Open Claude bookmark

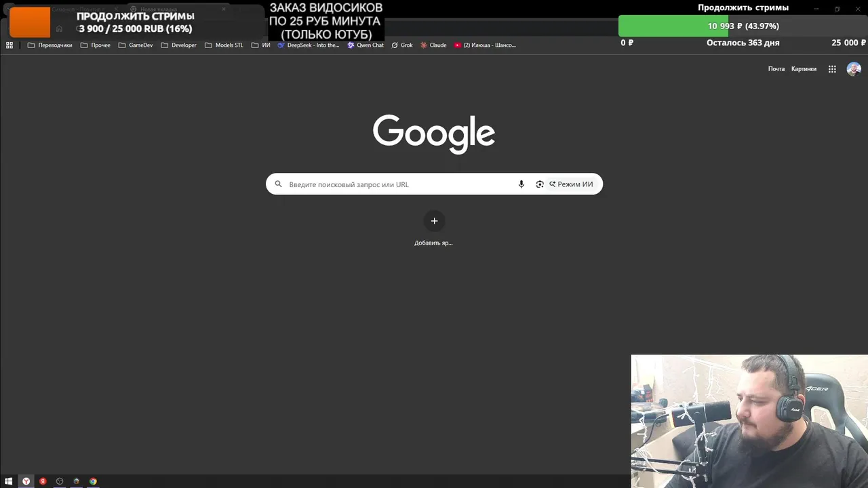(433, 45)
